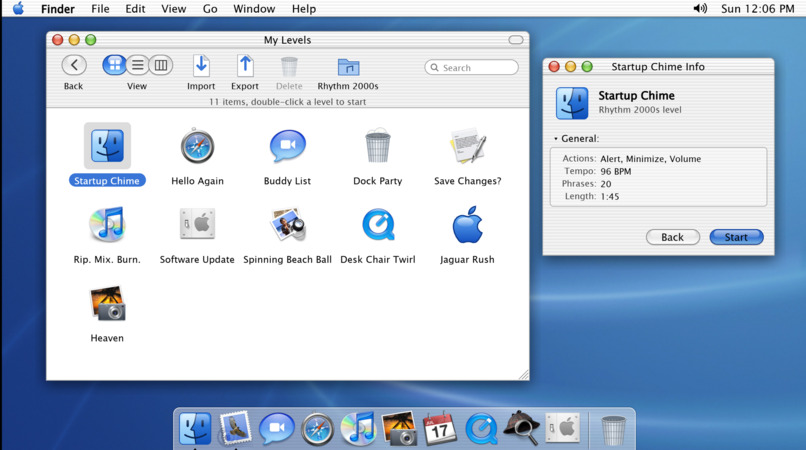The height and width of the screenshot is (450, 806).
Task: Click the volume icon in menu bar
Action: point(700,8)
